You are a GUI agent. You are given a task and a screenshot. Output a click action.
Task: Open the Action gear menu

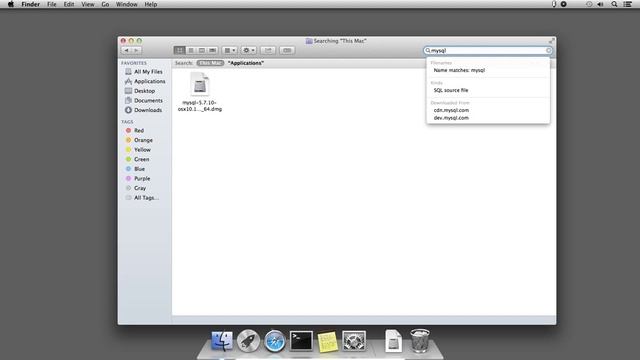(249, 50)
